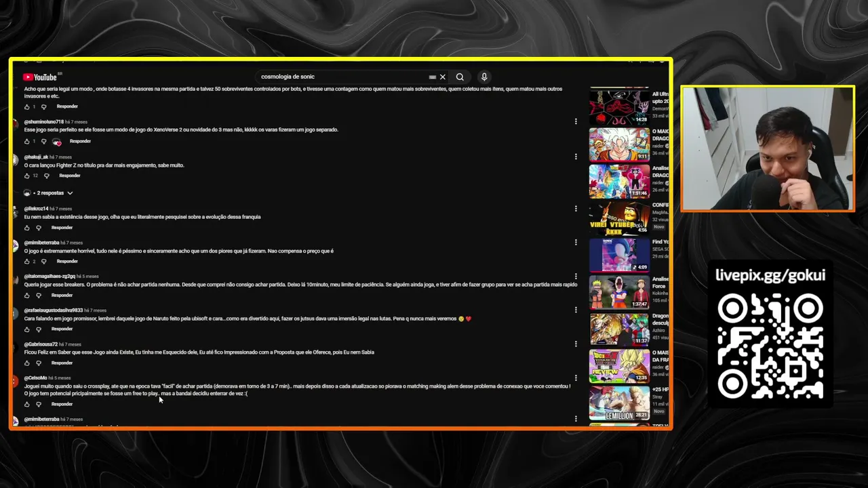Dislike @Gabrisousa72's comment

(39, 363)
